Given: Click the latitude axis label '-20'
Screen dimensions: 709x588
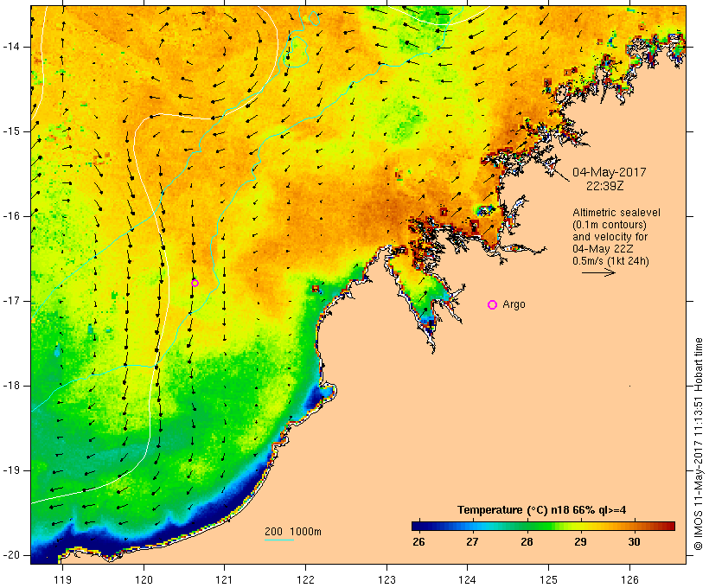Looking at the screenshot, I should click(x=10, y=555).
